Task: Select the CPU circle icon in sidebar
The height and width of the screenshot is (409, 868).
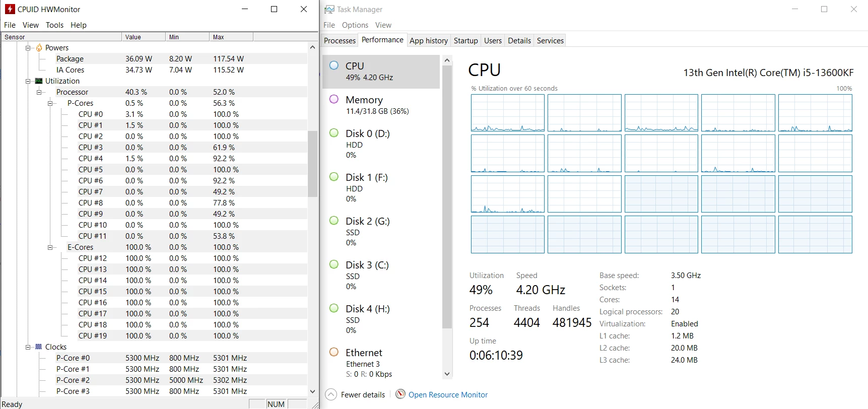Action: point(334,65)
